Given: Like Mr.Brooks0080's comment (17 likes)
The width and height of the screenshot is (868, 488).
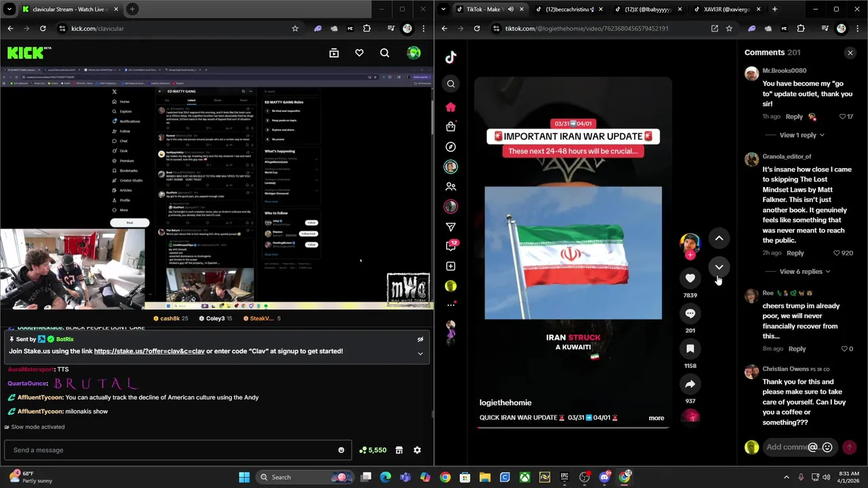Looking at the screenshot, I should (843, 117).
